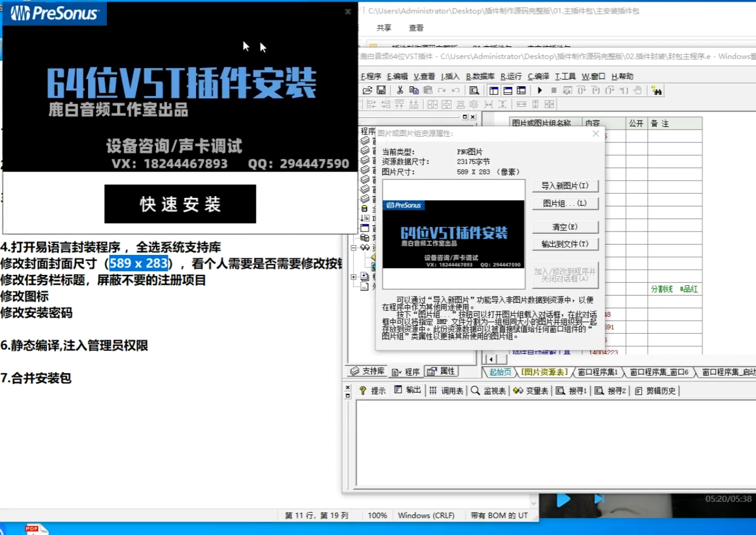Click the horizontal scrollbar left arrow
The height and width of the screenshot is (535, 756).
tap(490, 359)
